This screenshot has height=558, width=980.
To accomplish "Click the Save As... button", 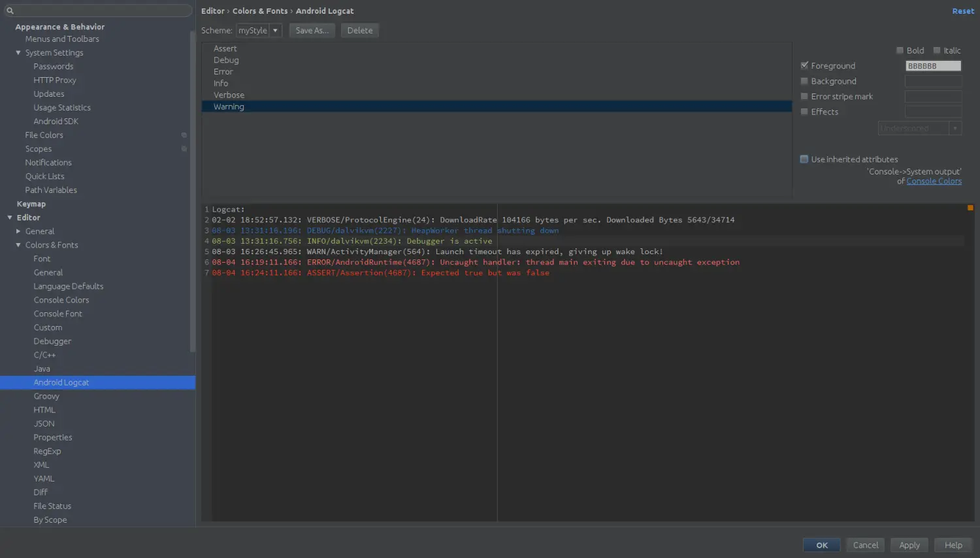I will (x=312, y=30).
